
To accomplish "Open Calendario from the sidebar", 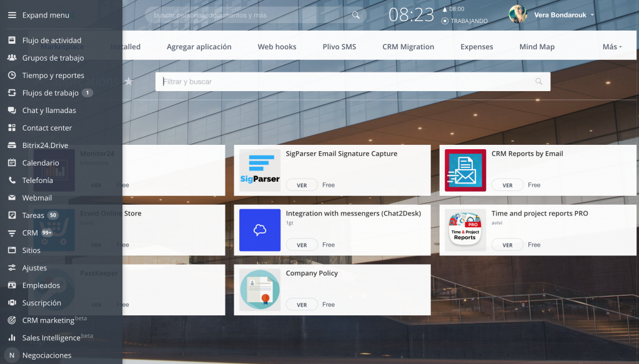I will coord(41,163).
